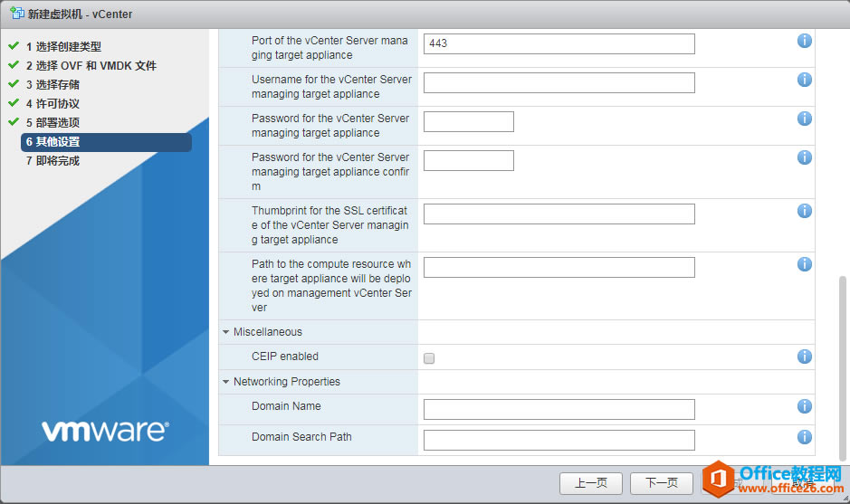The width and height of the screenshot is (850, 504).
Task: Click info icon for SSL Thumbprint field
Action: [805, 211]
